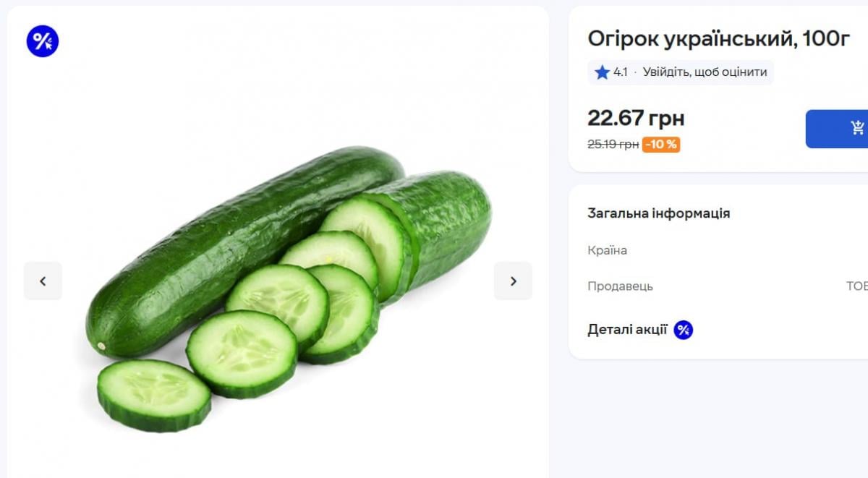Select the current price 22.67 грн
The image size is (868, 478).
pyautogui.click(x=636, y=118)
